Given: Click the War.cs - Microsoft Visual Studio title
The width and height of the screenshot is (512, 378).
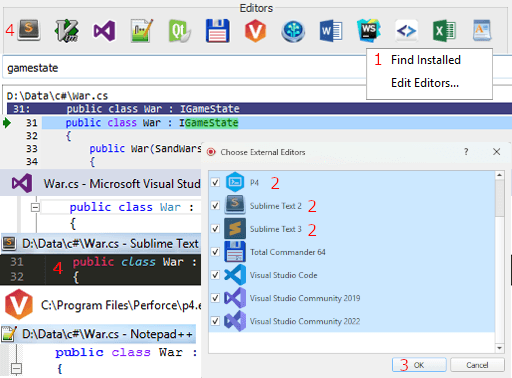Looking at the screenshot, I should 122,184.
